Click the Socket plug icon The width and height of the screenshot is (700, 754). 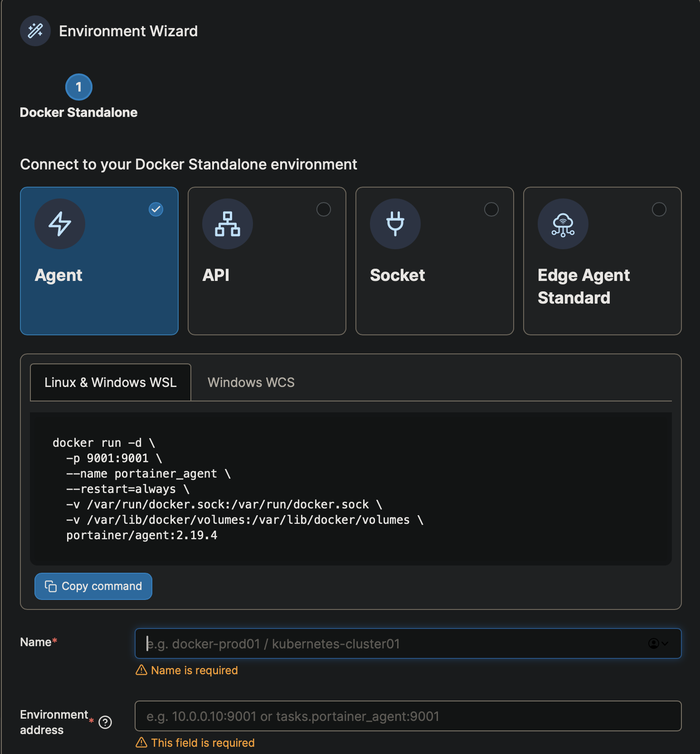click(395, 224)
